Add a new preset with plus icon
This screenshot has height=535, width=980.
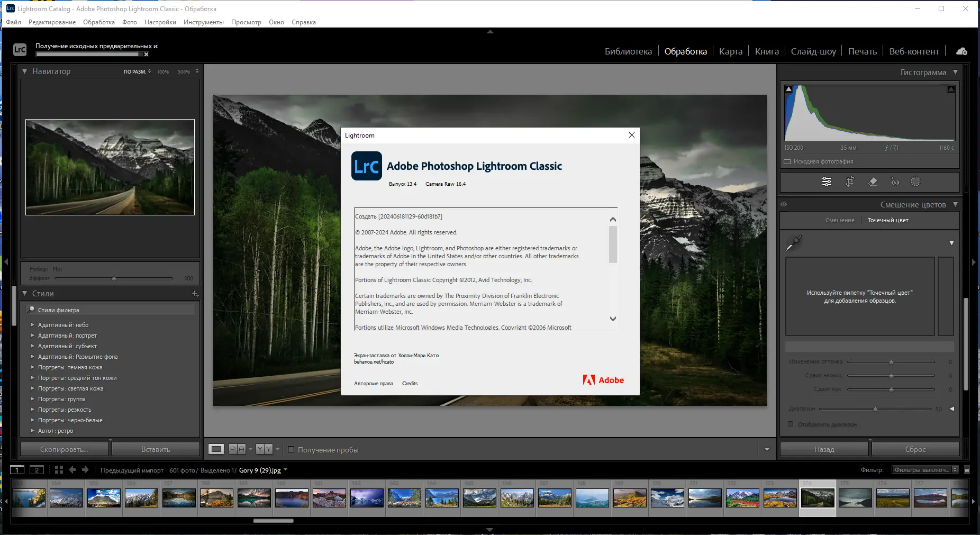195,293
